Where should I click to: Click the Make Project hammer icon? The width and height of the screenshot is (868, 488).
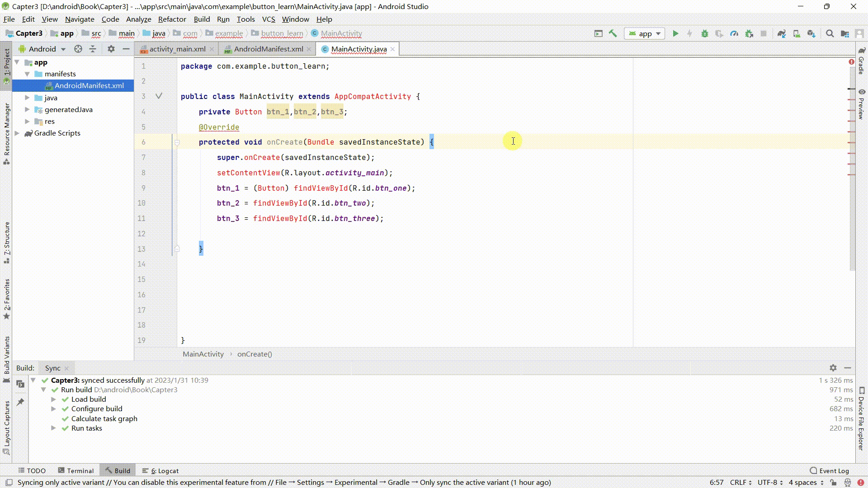click(613, 33)
